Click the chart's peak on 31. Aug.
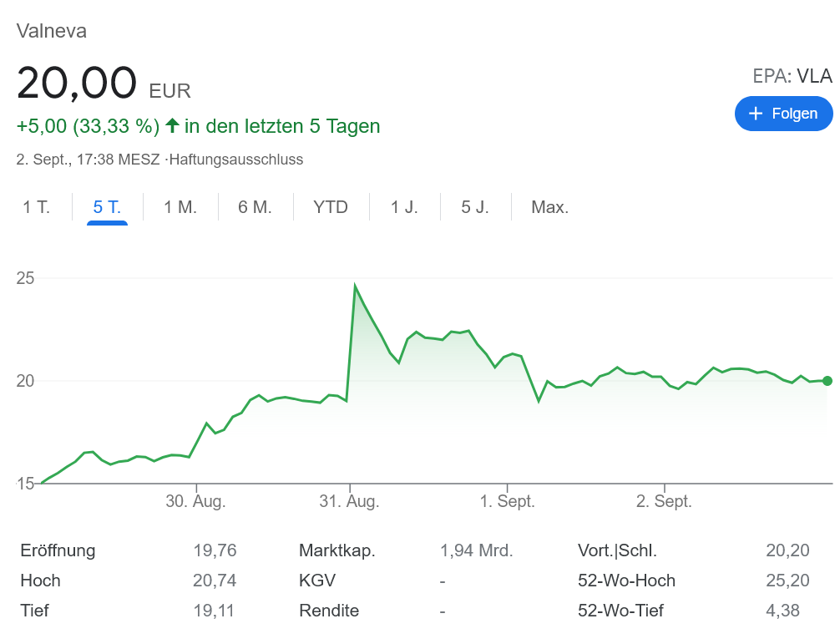 (355, 287)
